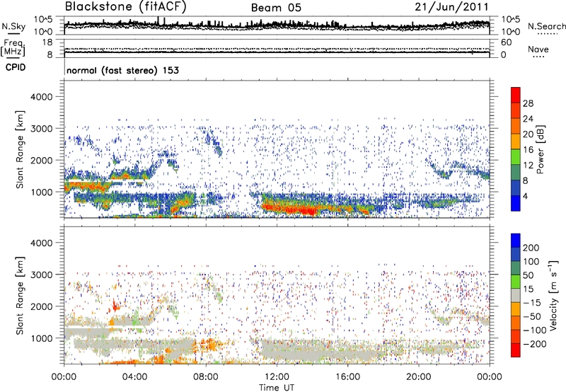
Task: Click the 20 label on power color bar
Action: click(528, 134)
